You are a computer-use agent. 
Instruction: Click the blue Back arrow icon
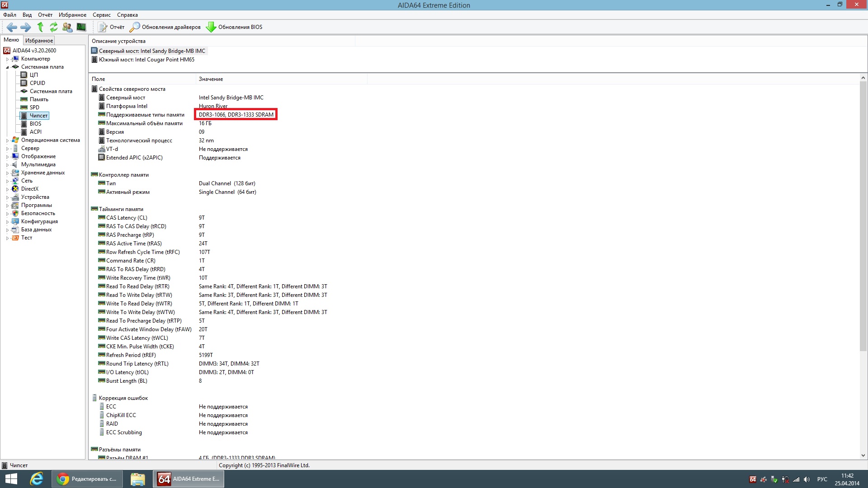(12, 27)
